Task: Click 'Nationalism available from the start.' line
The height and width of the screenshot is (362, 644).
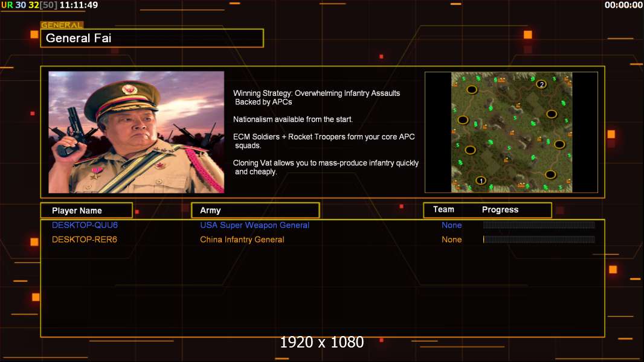Action: tap(293, 119)
